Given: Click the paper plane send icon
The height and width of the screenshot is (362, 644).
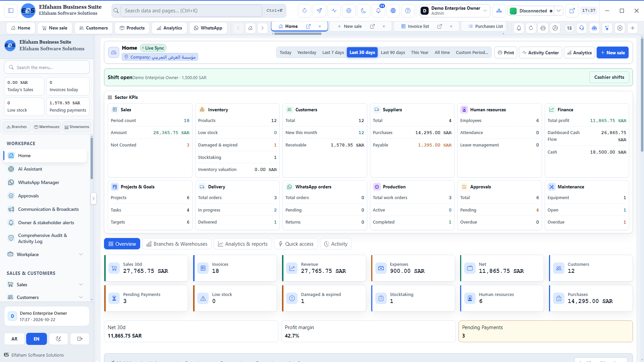Looking at the screenshot, I should [319, 11].
